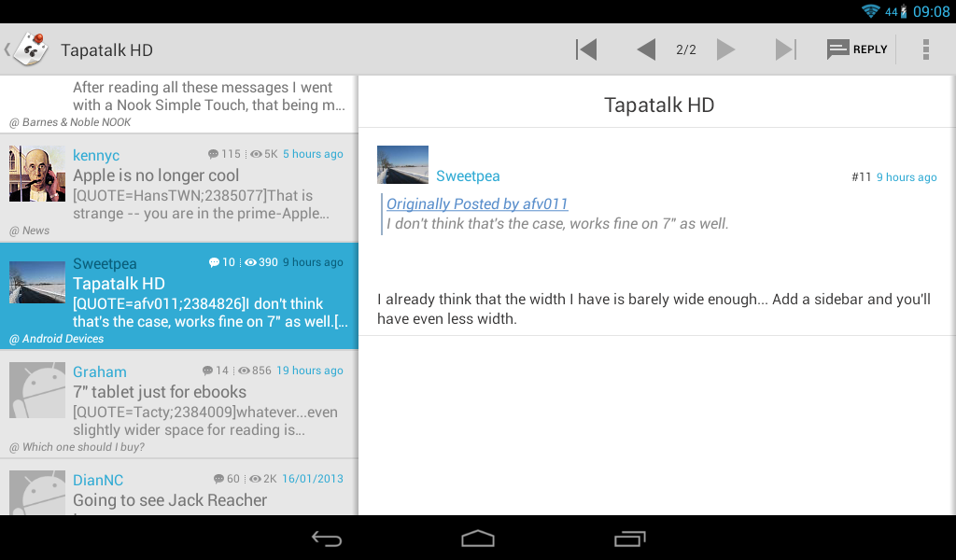Tap the 60 replies bubble icon

click(x=218, y=479)
